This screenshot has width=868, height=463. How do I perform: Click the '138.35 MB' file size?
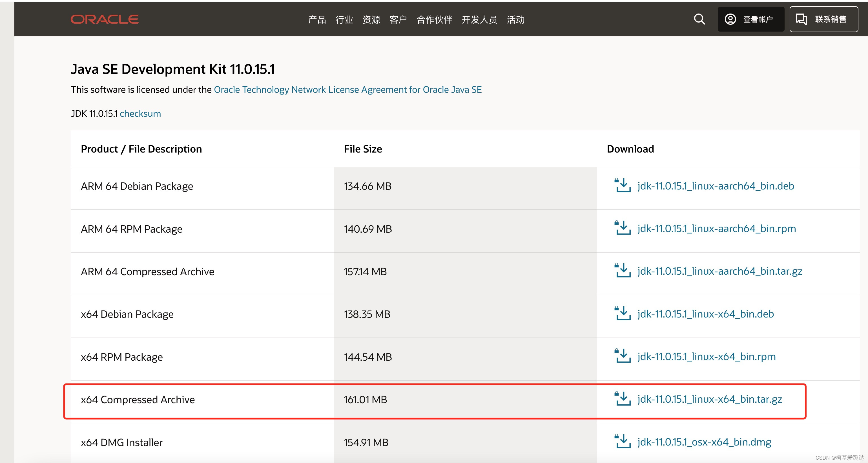[x=367, y=314]
